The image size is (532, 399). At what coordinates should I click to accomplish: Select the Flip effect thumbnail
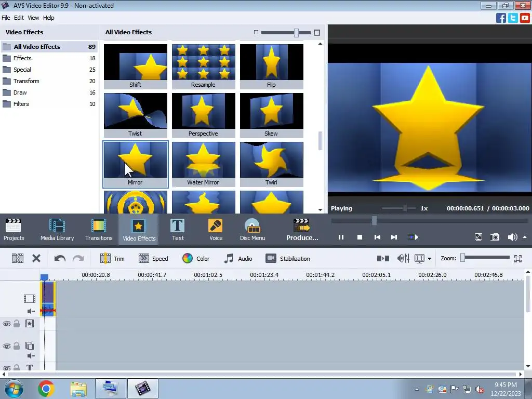[x=271, y=66]
